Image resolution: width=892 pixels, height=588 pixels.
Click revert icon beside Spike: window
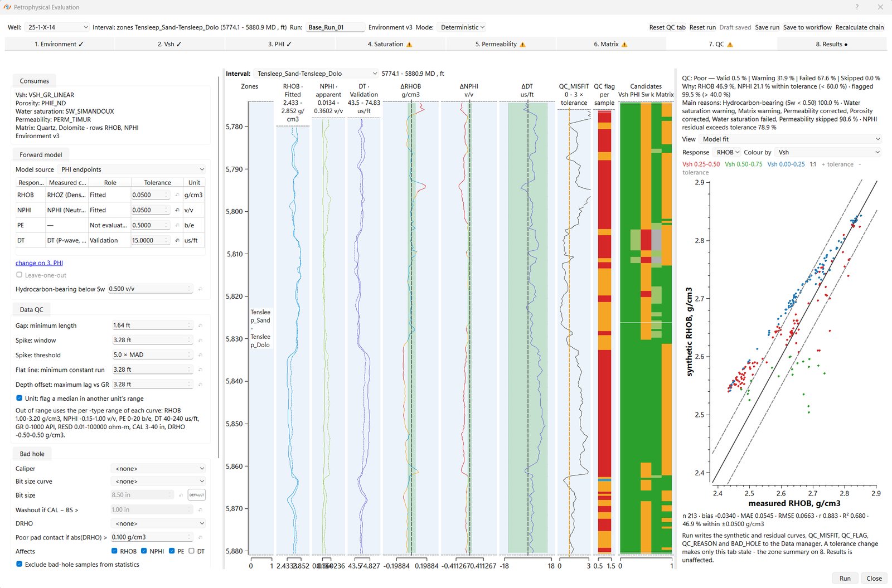tap(200, 340)
